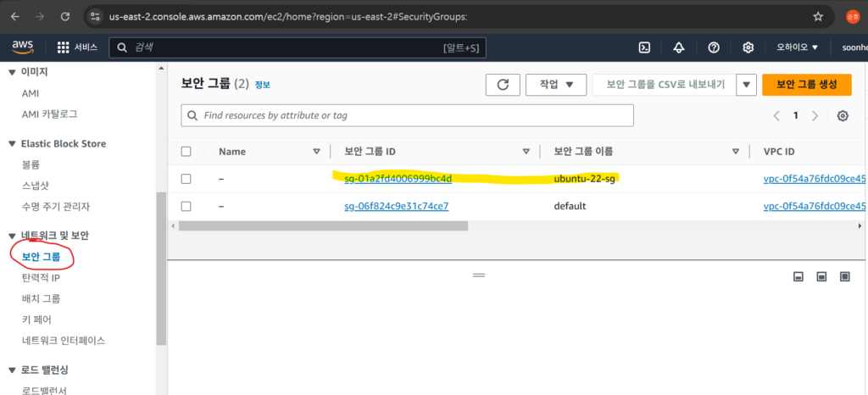Open the help question mark menu
Viewport: 868px width, 395px height.
tap(714, 47)
